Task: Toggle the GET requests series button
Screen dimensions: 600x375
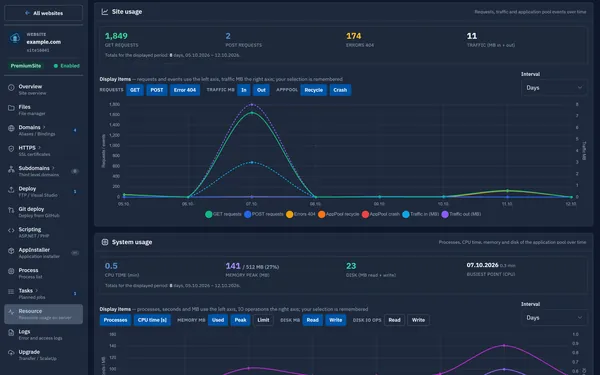Action: pyautogui.click(x=135, y=90)
